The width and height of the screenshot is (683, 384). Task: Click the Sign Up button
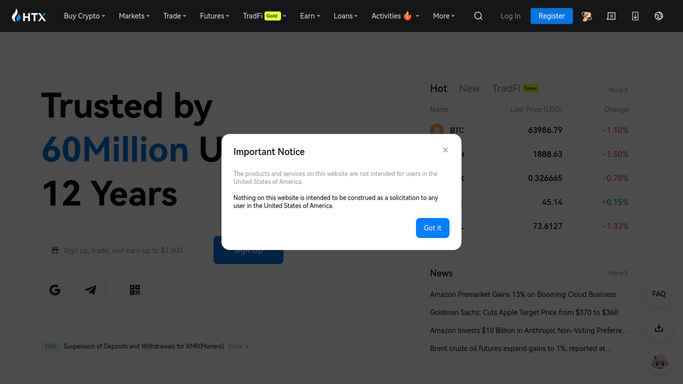pyautogui.click(x=248, y=250)
